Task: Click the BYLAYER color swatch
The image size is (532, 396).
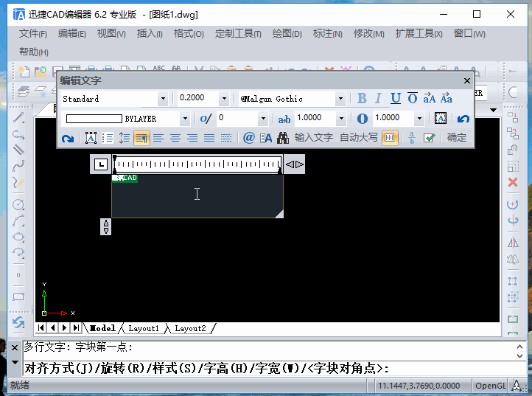Action: point(94,119)
